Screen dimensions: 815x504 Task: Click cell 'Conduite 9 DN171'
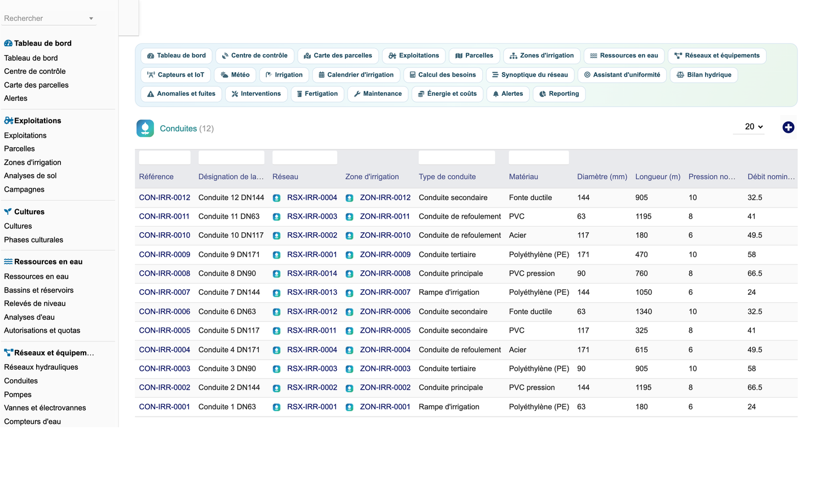[x=229, y=255]
